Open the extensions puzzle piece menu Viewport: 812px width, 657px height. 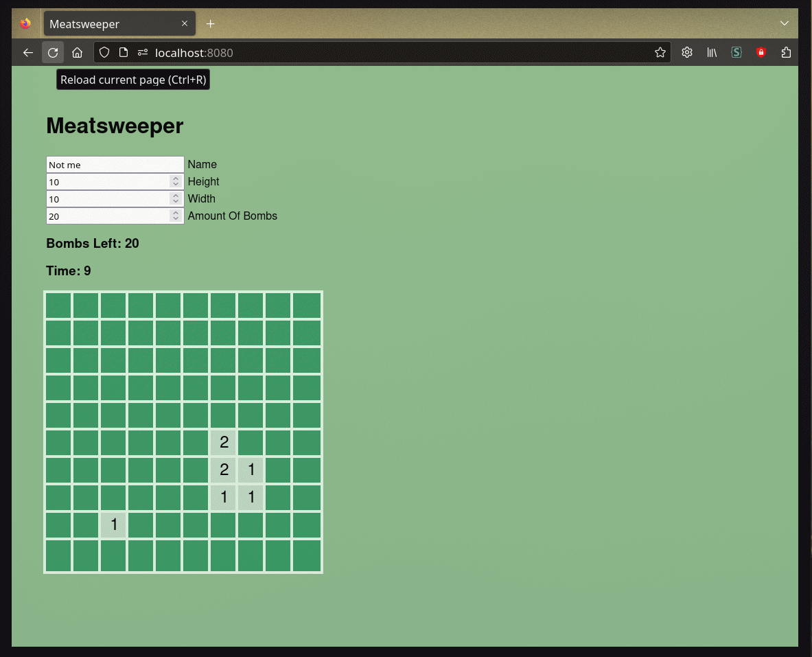point(786,53)
